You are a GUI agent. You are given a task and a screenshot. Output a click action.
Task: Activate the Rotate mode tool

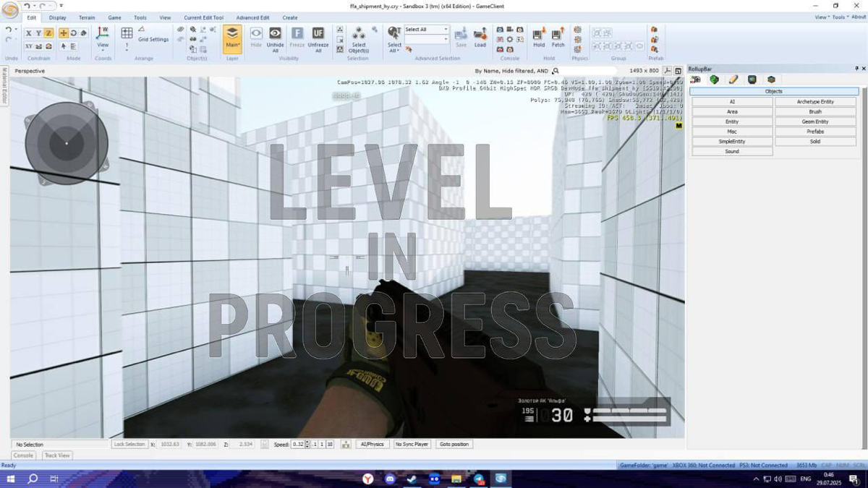[74, 33]
